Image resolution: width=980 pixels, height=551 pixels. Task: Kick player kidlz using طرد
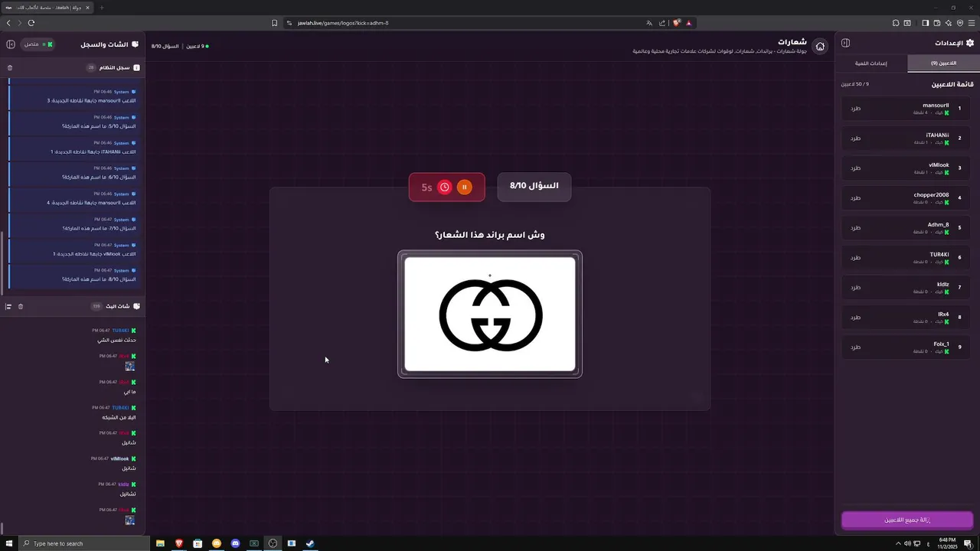tap(856, 287)
